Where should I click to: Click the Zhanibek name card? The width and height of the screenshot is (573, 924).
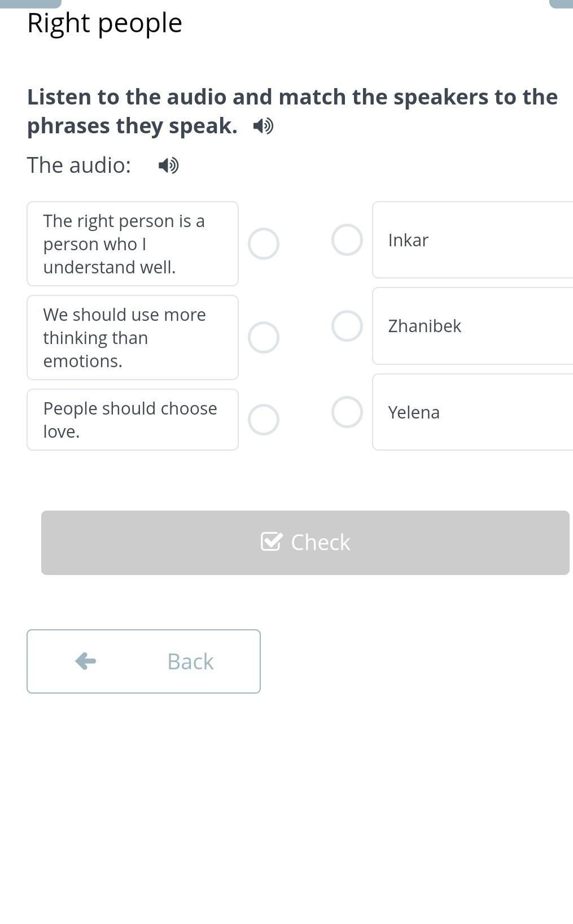pos(472,326)
